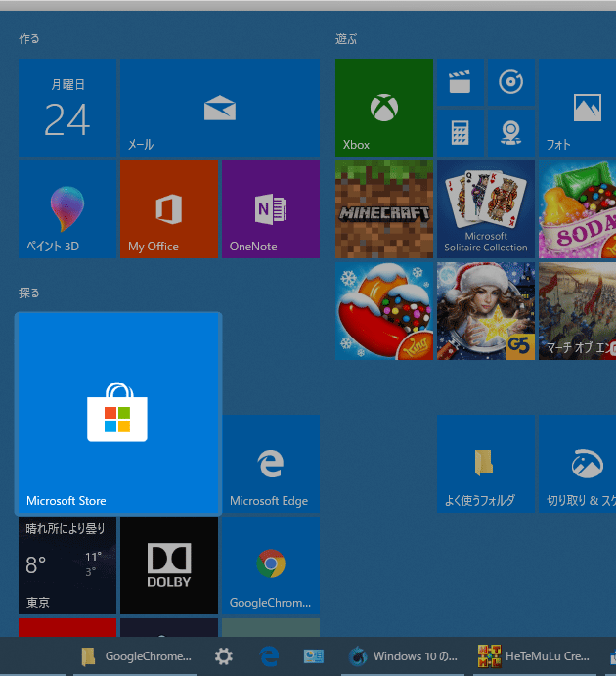This screenshot has width=616, height=676.
Task: Switch to HeTeMuLu Cre... taskbar window
Action: point(533,656)
